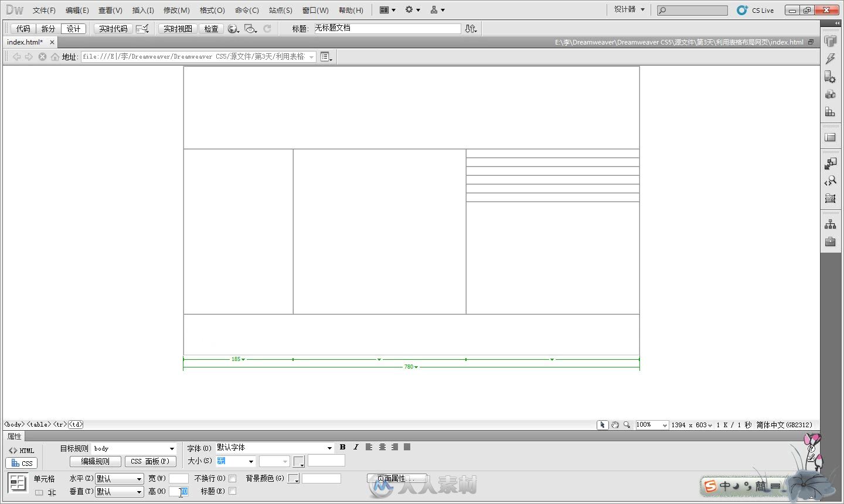
Task: Click the Refresh Design View icon
Action: pos(267,29)
